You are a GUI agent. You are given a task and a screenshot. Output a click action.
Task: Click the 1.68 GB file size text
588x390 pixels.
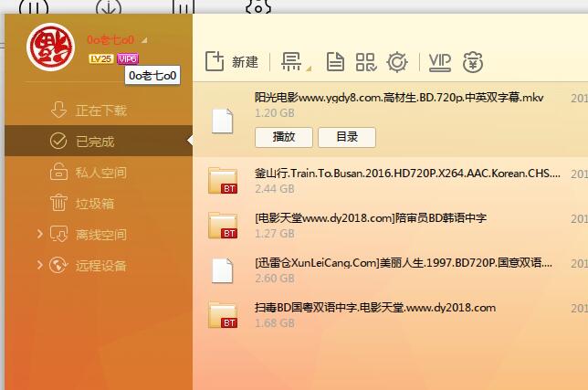tap(275, 323)
